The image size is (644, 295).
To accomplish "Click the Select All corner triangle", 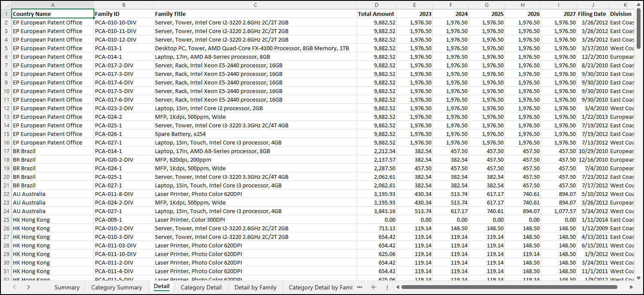I will [6, 5].
